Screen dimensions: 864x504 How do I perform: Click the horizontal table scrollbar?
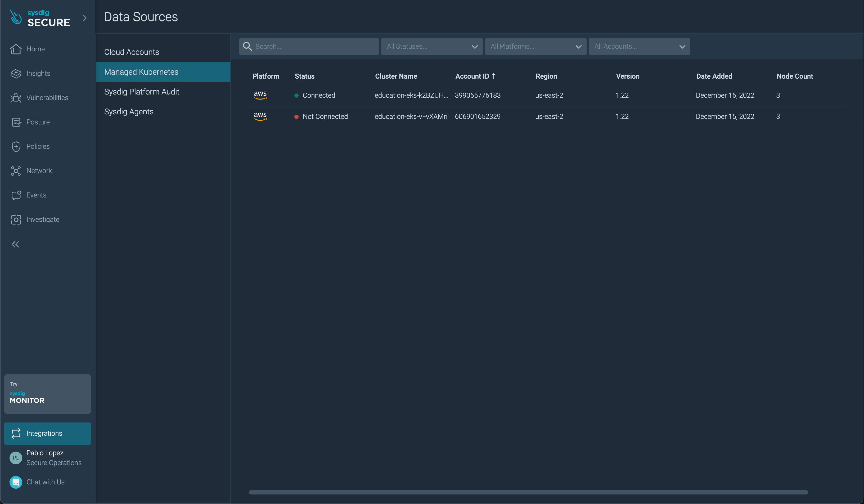point(528,492)
